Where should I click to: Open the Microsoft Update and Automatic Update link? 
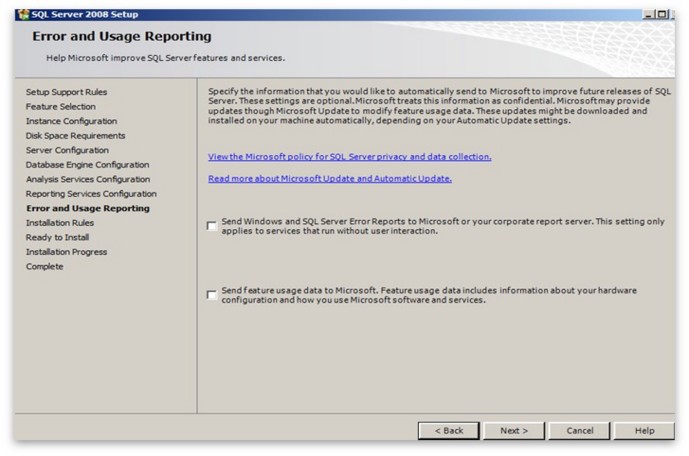pos(330,178)
